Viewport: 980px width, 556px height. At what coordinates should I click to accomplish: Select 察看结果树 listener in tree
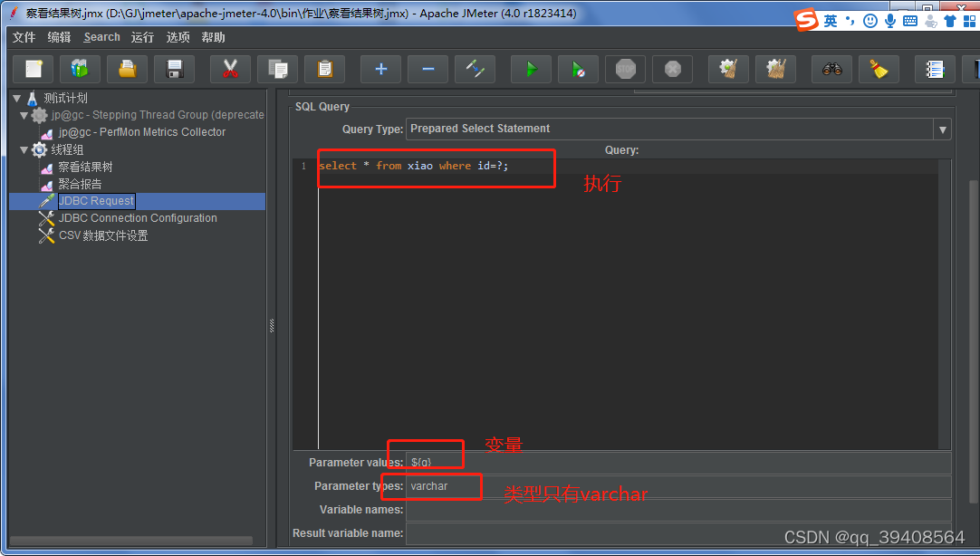[x=86, y=168]
